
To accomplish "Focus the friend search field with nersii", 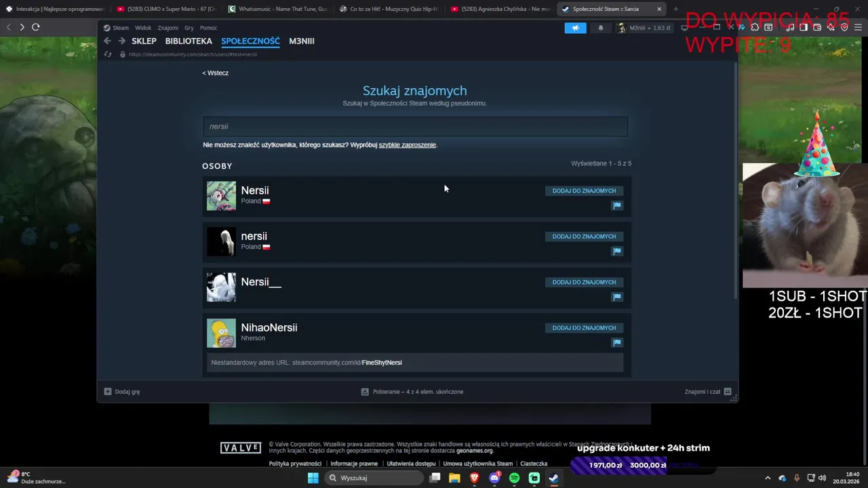I will pyautogui.click(x=415, y=126).
